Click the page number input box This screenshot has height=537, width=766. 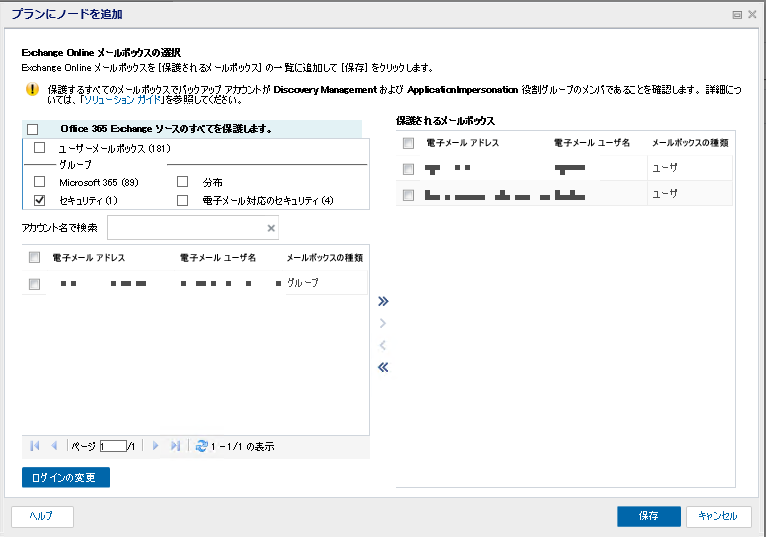pos(113,446)
